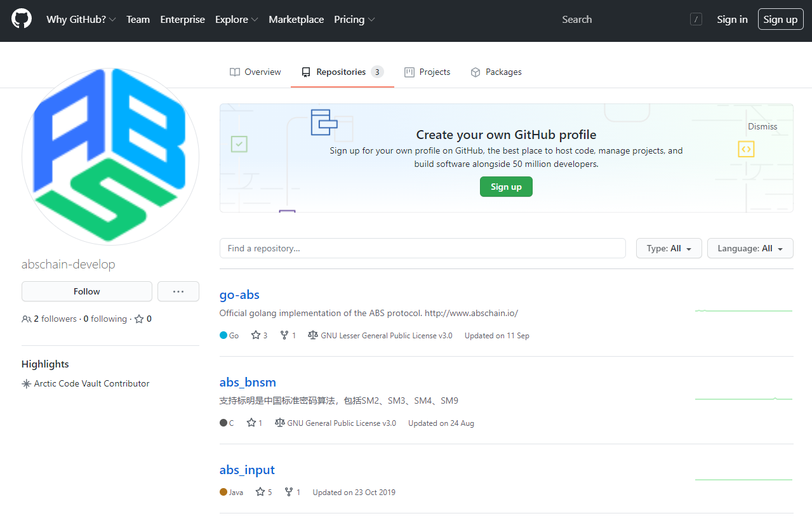
Task: Click the header Sign up button
Action: 780,20
